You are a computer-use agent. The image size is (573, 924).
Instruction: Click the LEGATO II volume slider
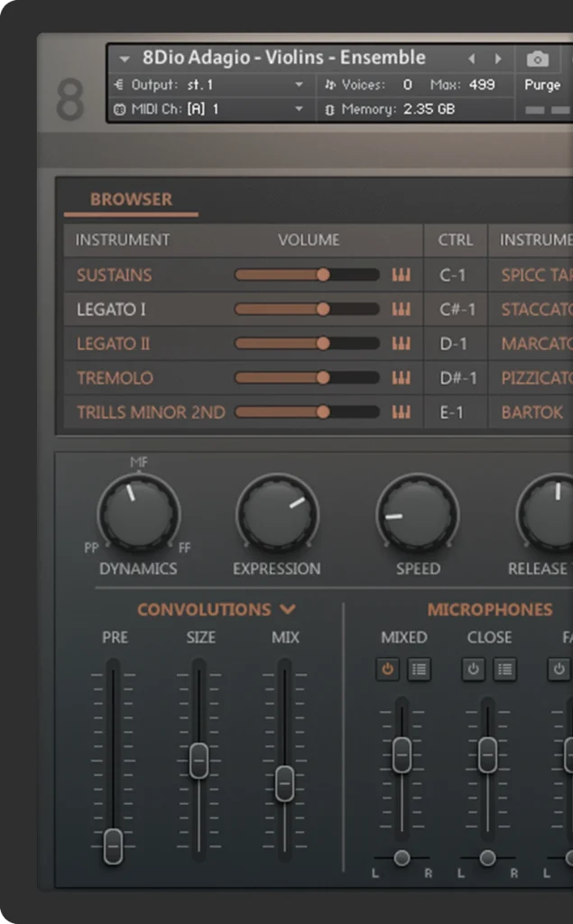307,343
